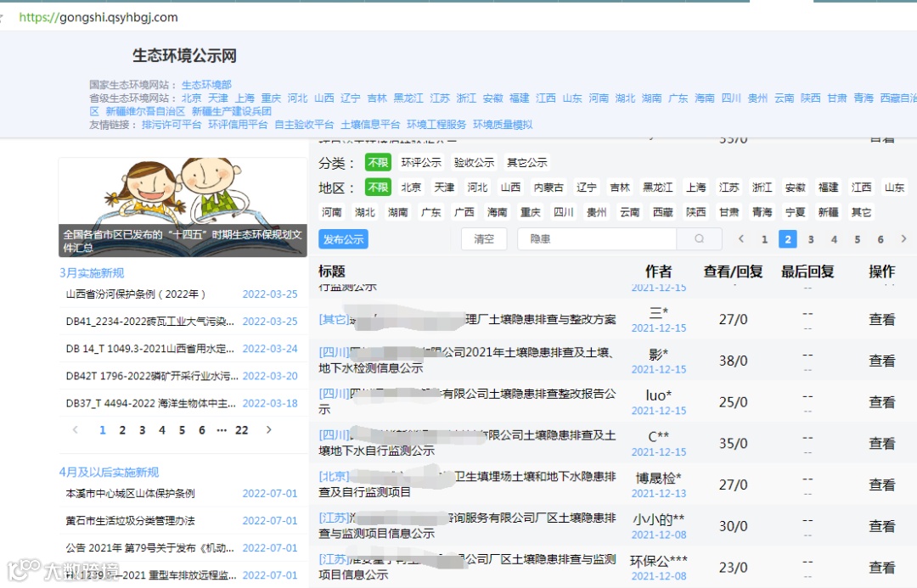Select 不限 in 分类 filter

point(378,162)
